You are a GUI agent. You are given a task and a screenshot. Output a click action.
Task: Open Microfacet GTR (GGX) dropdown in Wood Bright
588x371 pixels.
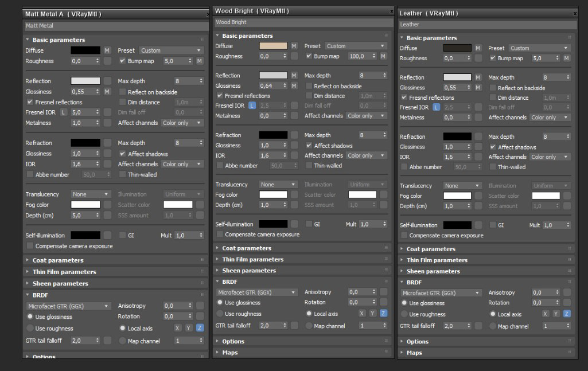coord(257,292)
